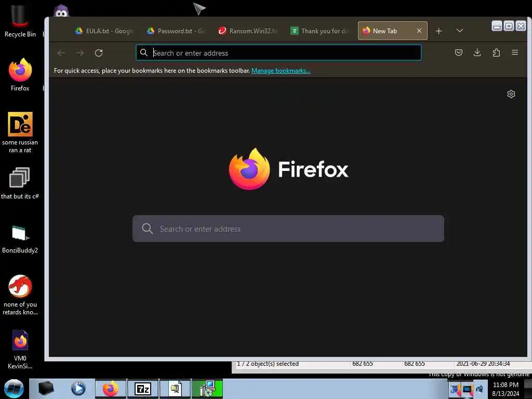This screenshot has height=399, width=532.
Task: Open the Firefox hamburger application menu
Action: (515, 52)
